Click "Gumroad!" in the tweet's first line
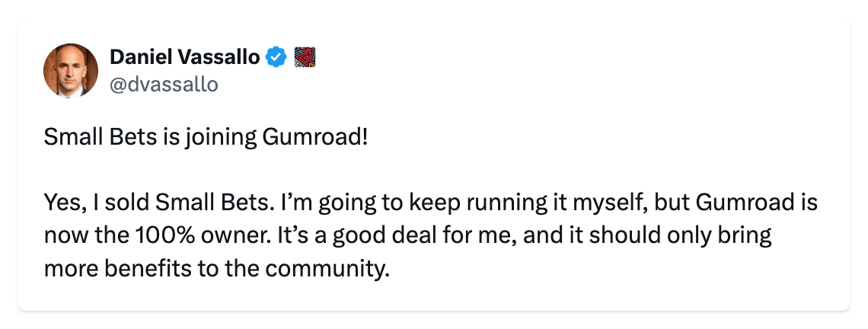Viewport: 868px width, 329px height. (x=314, y=137)
